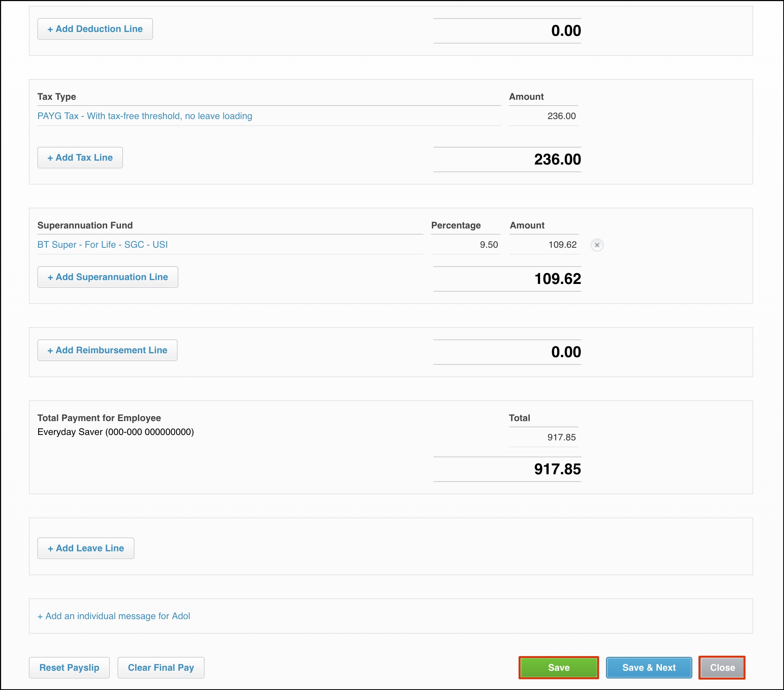Click Clear Final Pay

coord(161,668)
